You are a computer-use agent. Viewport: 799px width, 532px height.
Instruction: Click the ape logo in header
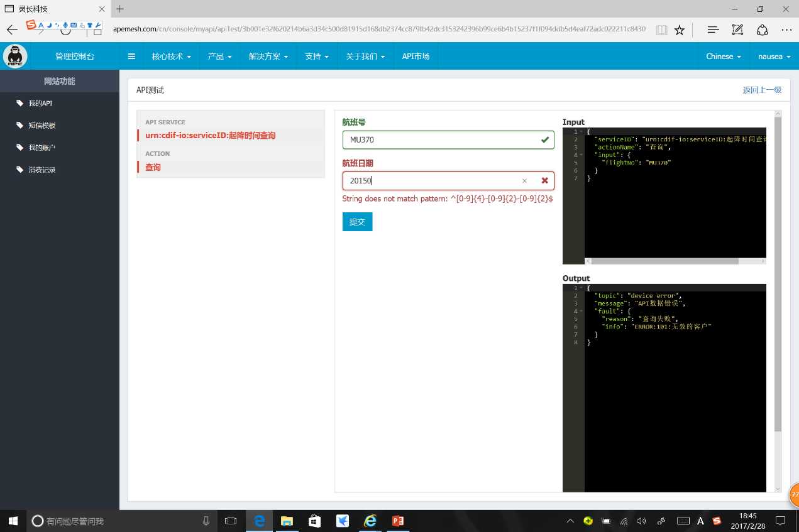point(15,57)
